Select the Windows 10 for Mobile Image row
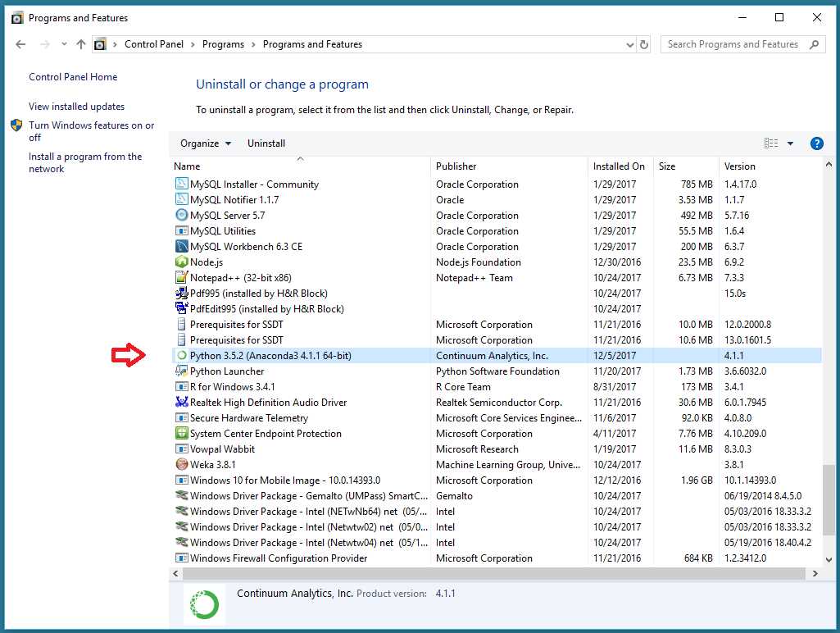The image size is (840, 633). click(x=497, y=480)
